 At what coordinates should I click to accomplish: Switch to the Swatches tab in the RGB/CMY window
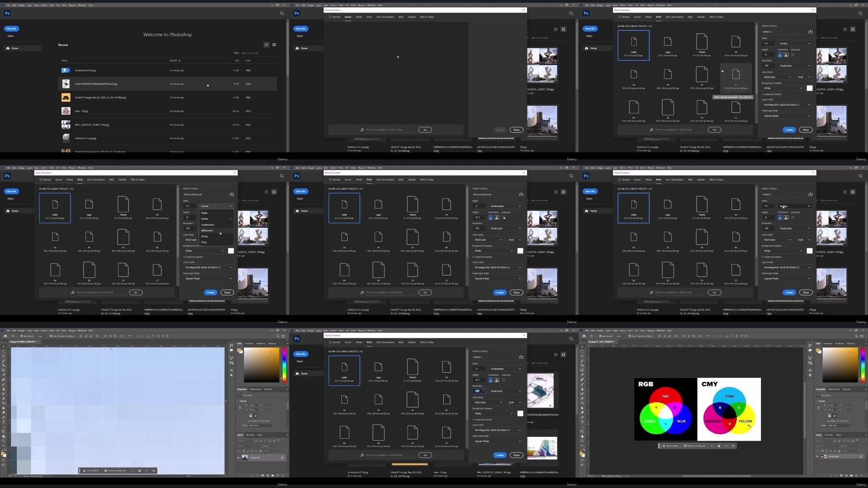(828, 343)
